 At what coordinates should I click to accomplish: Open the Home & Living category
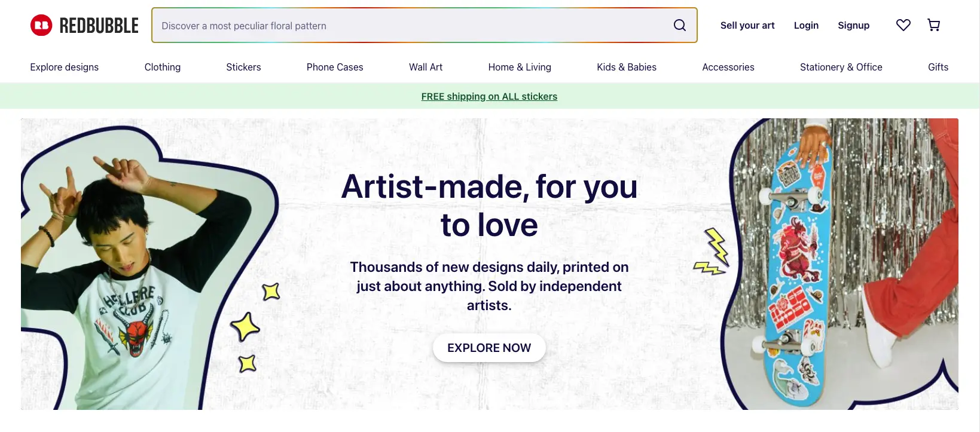(519, 67)
